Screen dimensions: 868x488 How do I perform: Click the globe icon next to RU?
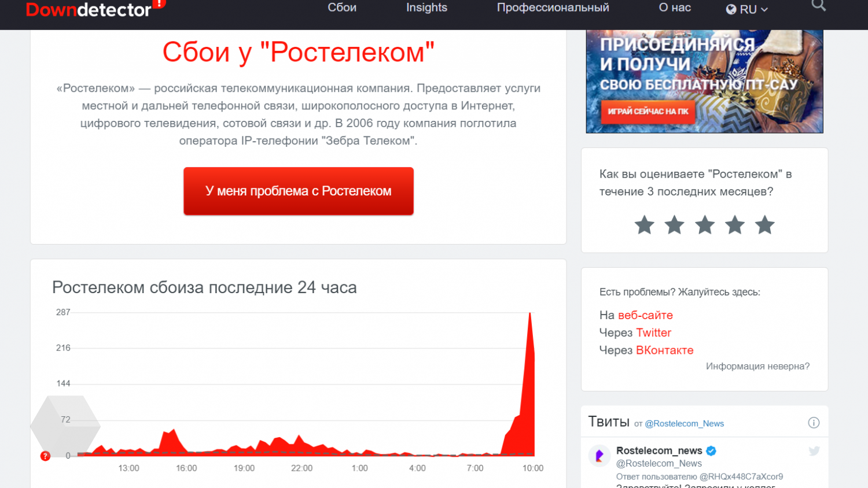(x=731, y=9)
